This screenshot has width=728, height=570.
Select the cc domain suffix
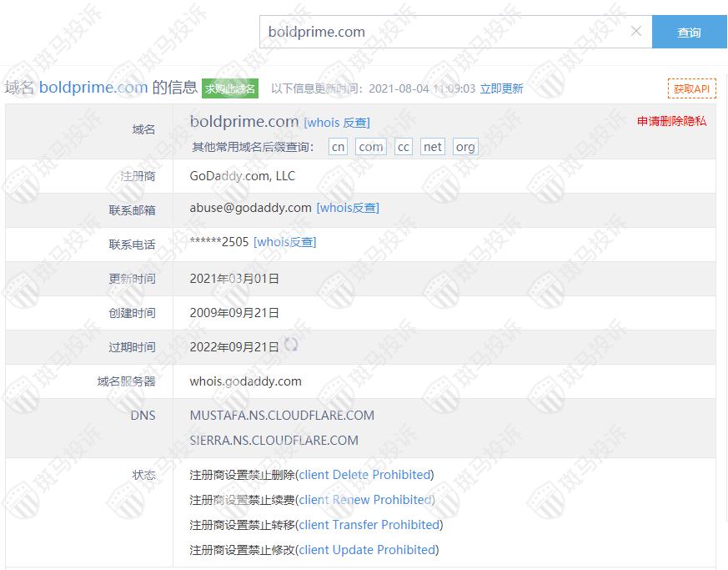404,147
